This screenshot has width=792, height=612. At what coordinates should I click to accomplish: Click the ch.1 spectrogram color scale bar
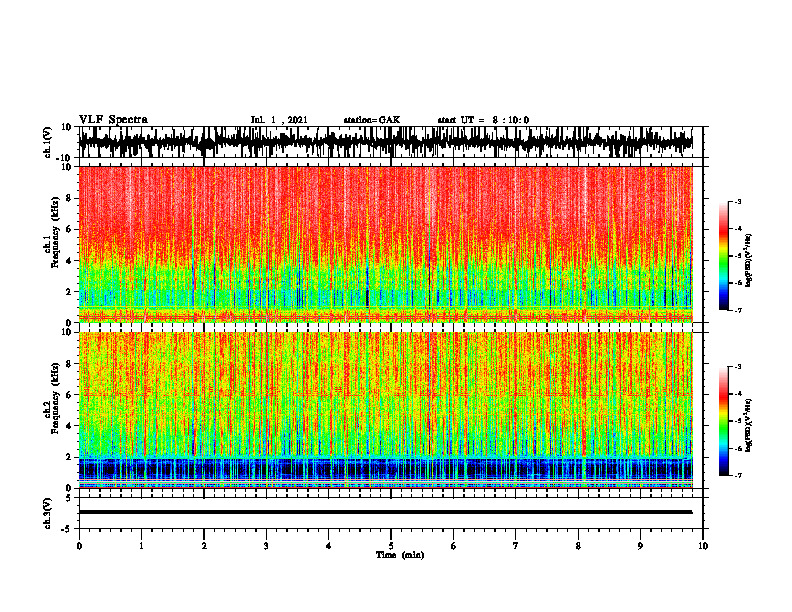[x=723, y=256]
